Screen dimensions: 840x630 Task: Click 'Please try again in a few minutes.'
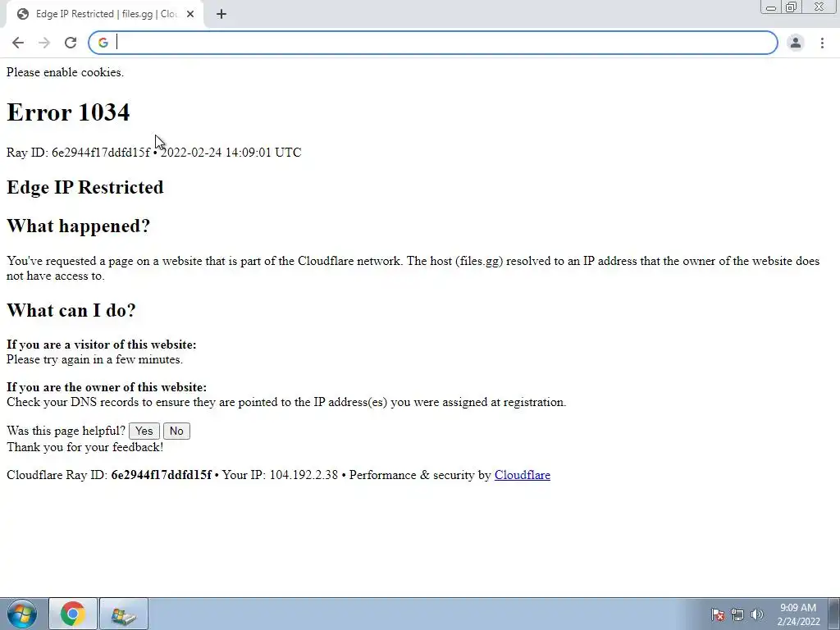[95, 359]
